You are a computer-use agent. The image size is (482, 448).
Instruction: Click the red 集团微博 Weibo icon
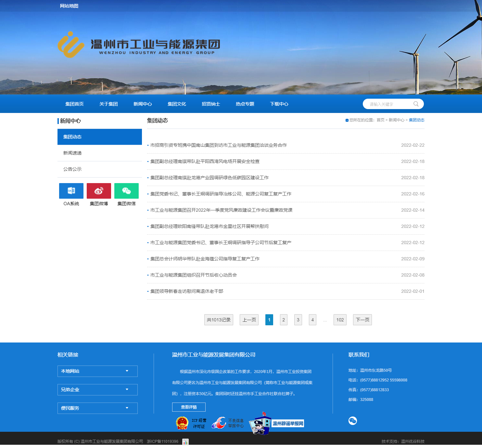point(99,191)
